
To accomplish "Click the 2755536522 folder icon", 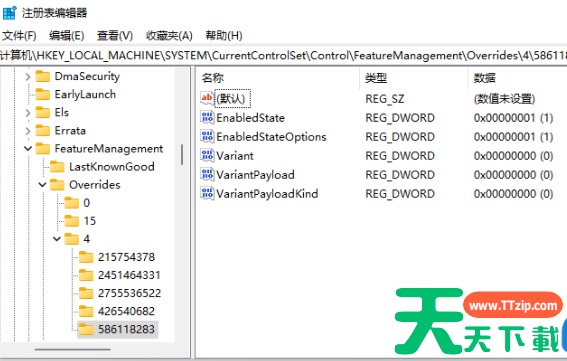I will pyautogui.click(x=86, y=293).
